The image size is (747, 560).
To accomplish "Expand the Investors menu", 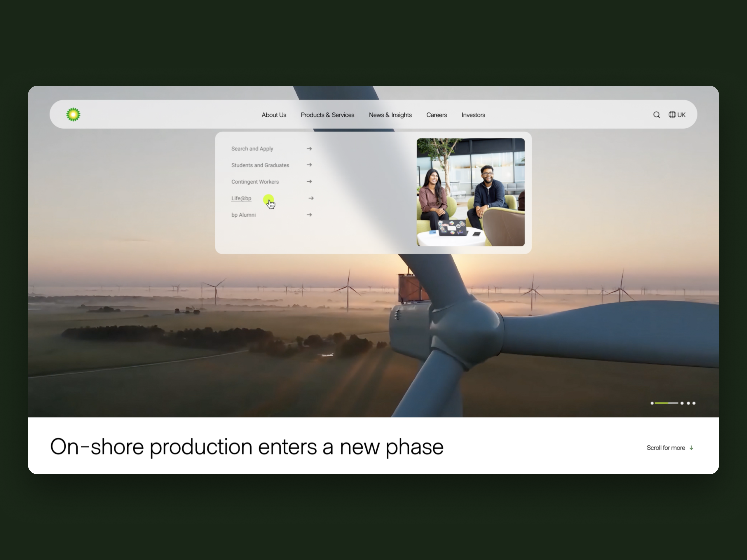I will point(473,115).
